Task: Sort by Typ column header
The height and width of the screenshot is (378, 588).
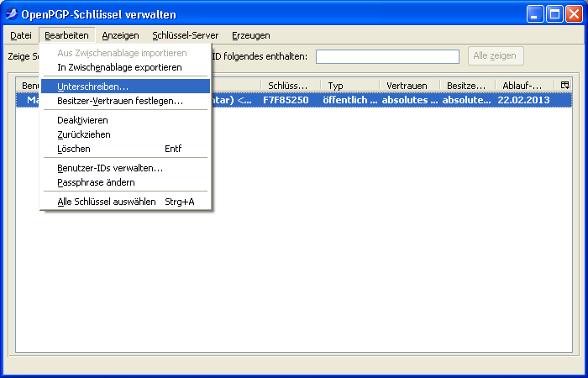Action: (350, 86)
